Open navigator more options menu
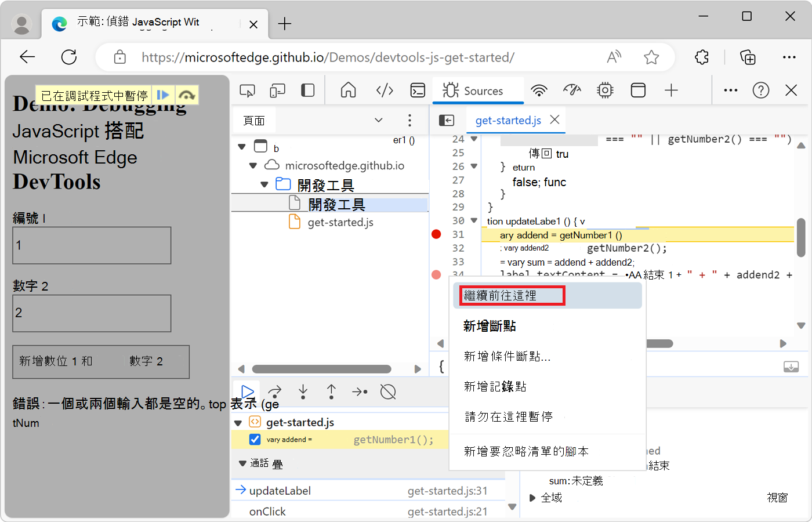 [x=409, y=120]
